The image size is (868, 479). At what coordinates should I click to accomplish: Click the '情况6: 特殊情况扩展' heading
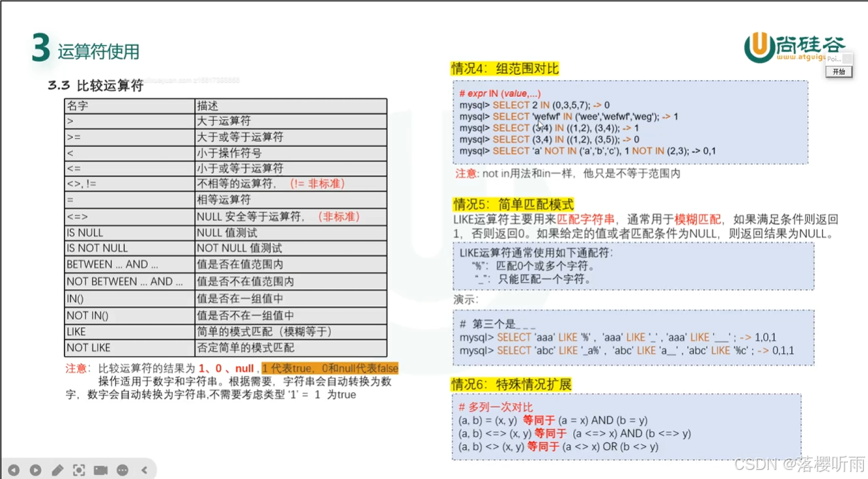511,384
